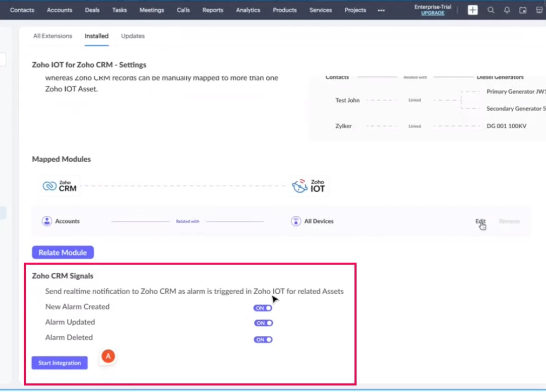Switch to the Updates tab
The image size is (546, 392).
click(133, 36)
